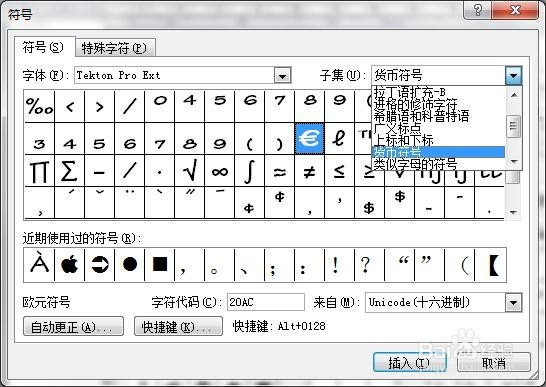This screenshot has height=387, width=546.
Task: Select the not equal ≠ symbol
Action: [x=309, y=171]
